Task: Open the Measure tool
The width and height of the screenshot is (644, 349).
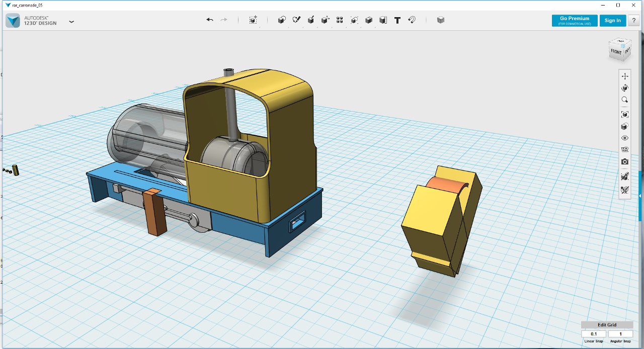Action: point(383,20)
